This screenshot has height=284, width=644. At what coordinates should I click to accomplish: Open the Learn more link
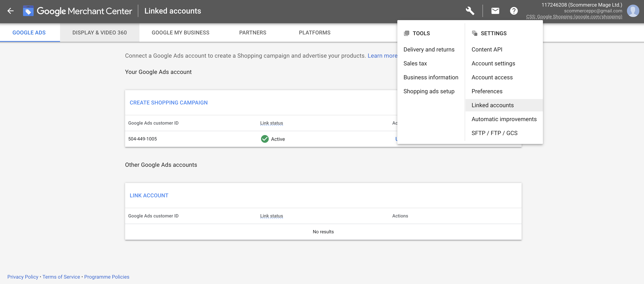pyautogui.click(x=382, y=56)
